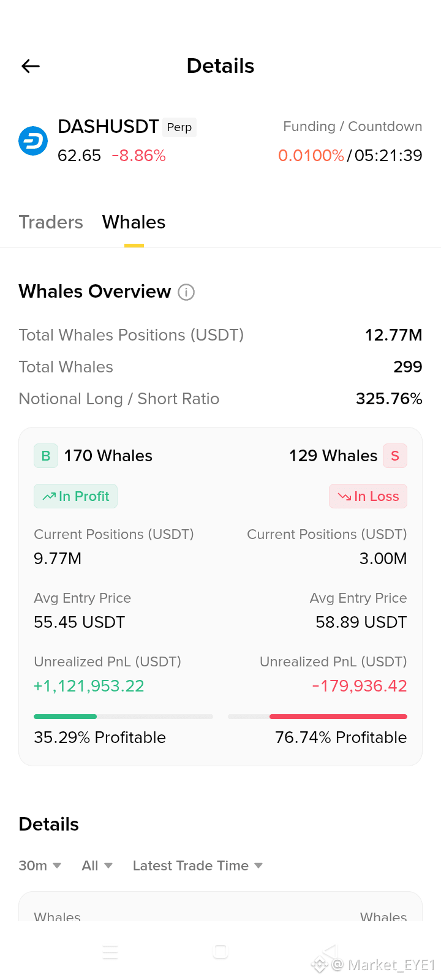Tap the Android home square button
The image size is (441, 980).
tap(221, 952)
